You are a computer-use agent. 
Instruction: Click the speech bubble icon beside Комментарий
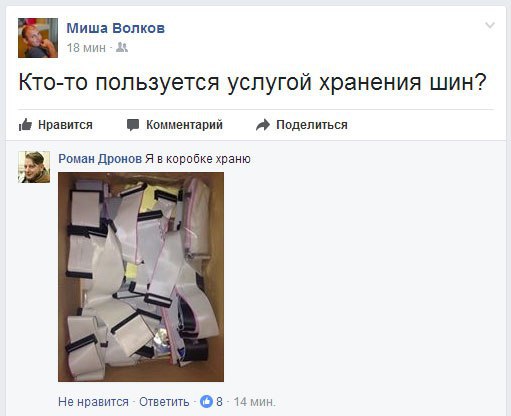click(133, 125)
